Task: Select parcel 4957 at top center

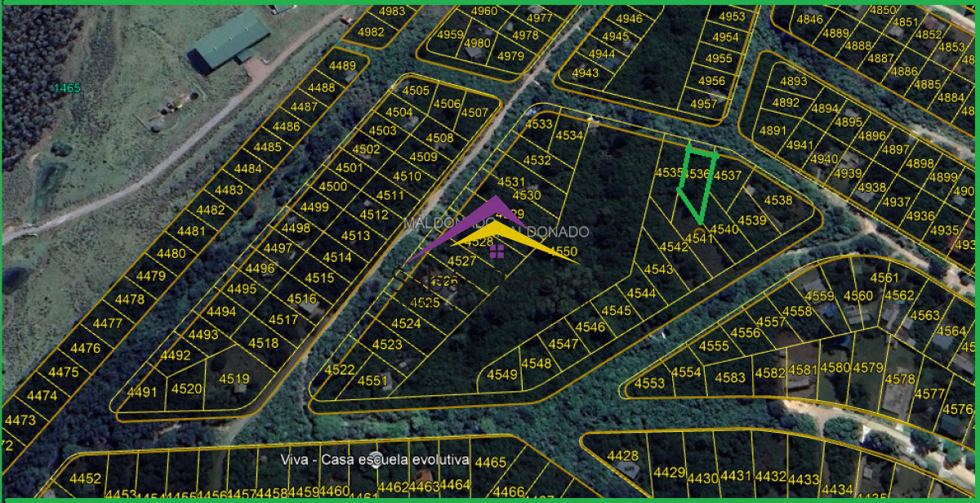Action: coord(702,105)
